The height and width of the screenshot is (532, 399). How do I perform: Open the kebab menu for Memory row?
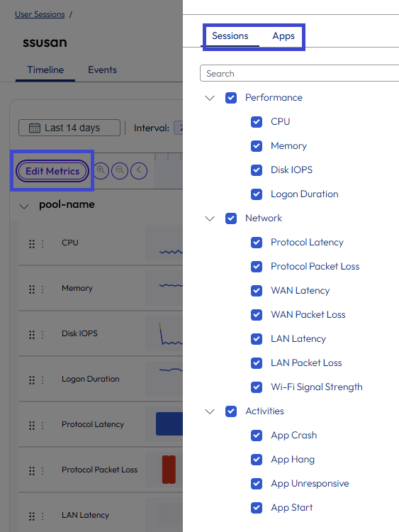coord(43,289)
